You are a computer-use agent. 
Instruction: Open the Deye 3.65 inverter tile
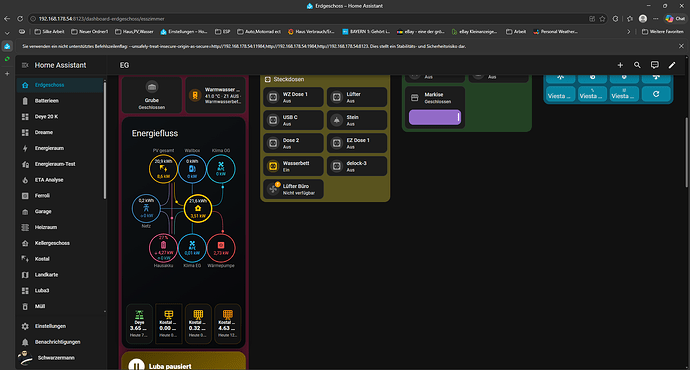[139, 323]
